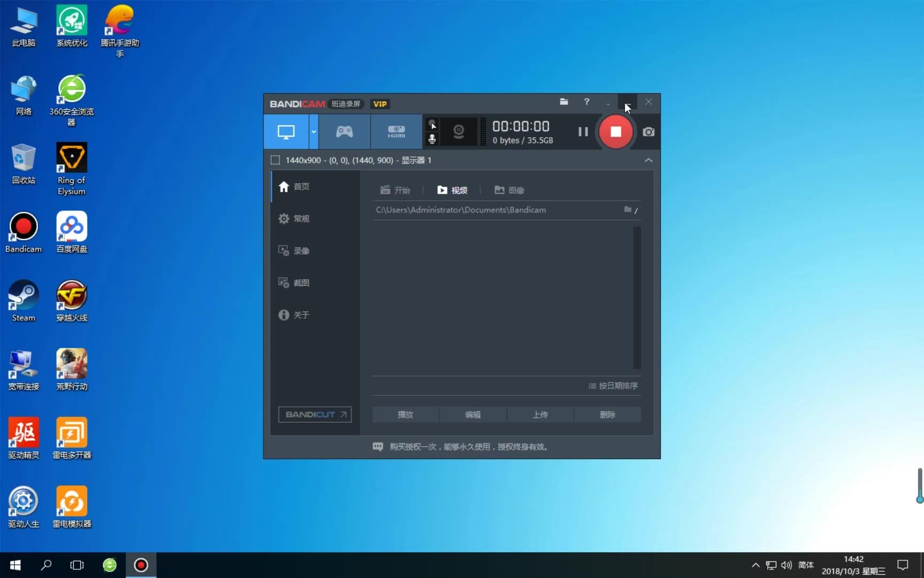The height and width of the screenshot is (578, 924).
Task: Open 宽带连接 desktop icon
Action: click(x=24, y=370)
